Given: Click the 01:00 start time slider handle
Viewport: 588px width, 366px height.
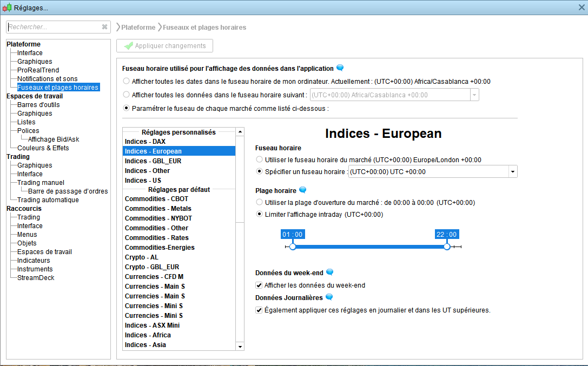Looking at the screenshot, I should [293, 247].
